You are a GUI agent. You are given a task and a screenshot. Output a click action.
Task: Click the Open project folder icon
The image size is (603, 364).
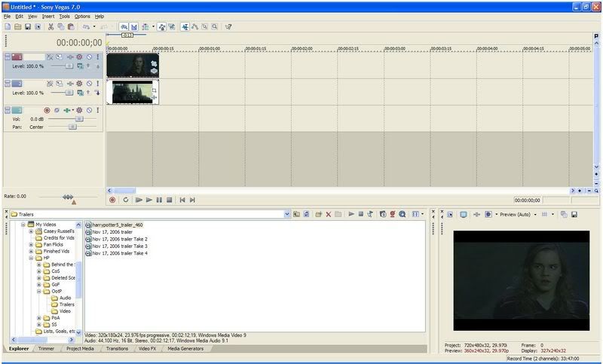[17, 26]
